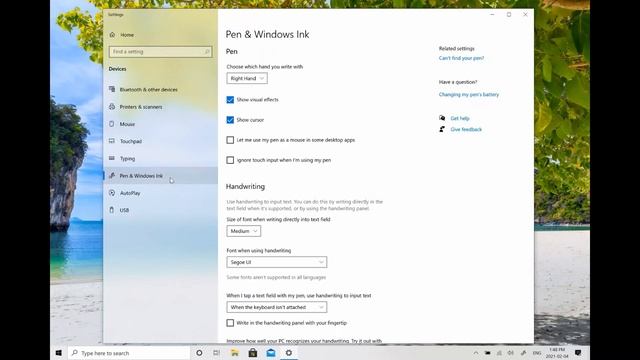
Task: Open Task View from taskbar
Action: pyautogui.click(x=216, y=353)
